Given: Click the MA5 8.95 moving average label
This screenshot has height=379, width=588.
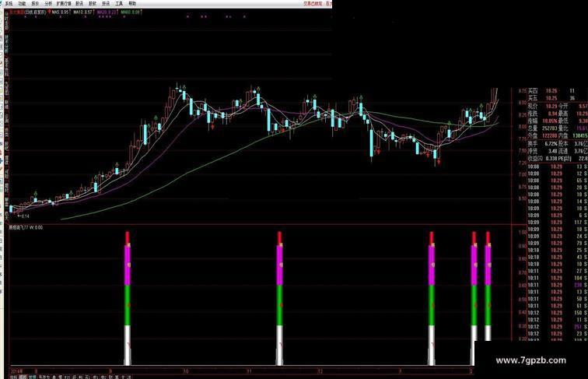Looking at the screenshot, I should (x=61, y=12).
